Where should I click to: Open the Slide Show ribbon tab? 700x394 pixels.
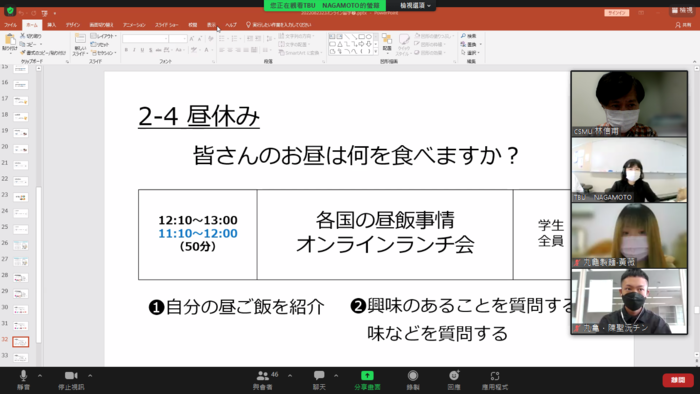[x=167, y=25]
